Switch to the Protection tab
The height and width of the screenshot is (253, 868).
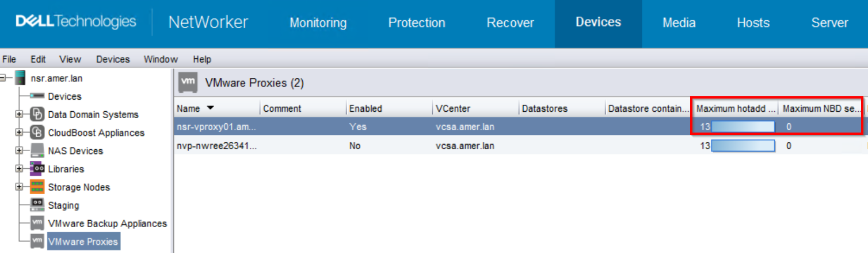pos(417,23)
